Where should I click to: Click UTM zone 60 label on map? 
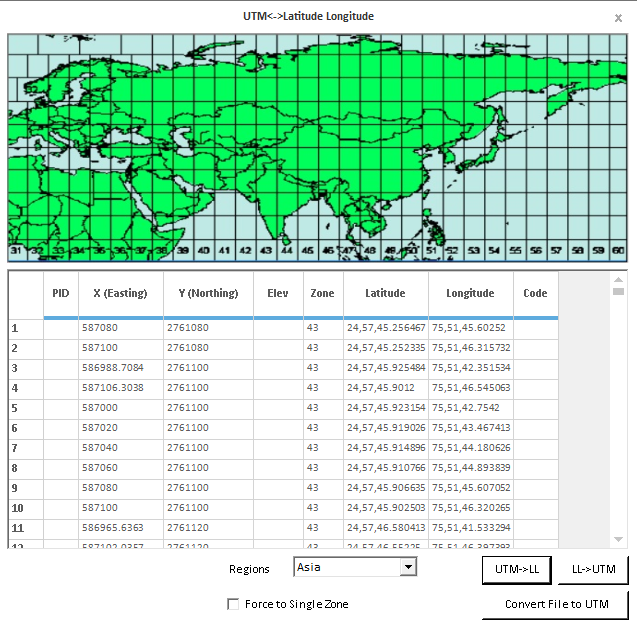[618, 250]
